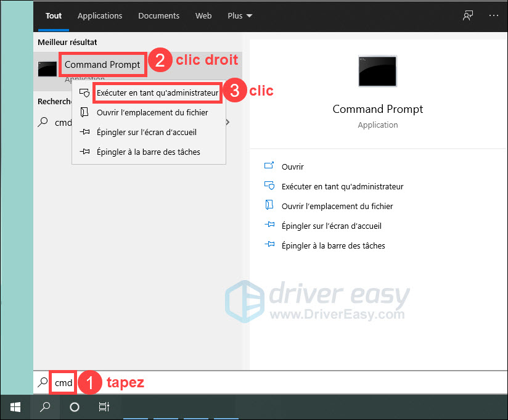Screen dimensions: 508x420
Task: Switch to the Applications tab
Action: [x=100, y=15]
